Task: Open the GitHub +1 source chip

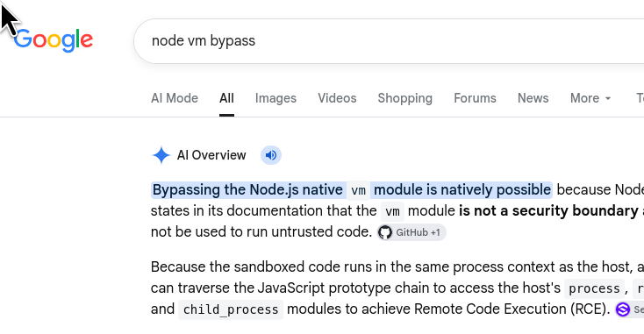Action: (411, 232)
